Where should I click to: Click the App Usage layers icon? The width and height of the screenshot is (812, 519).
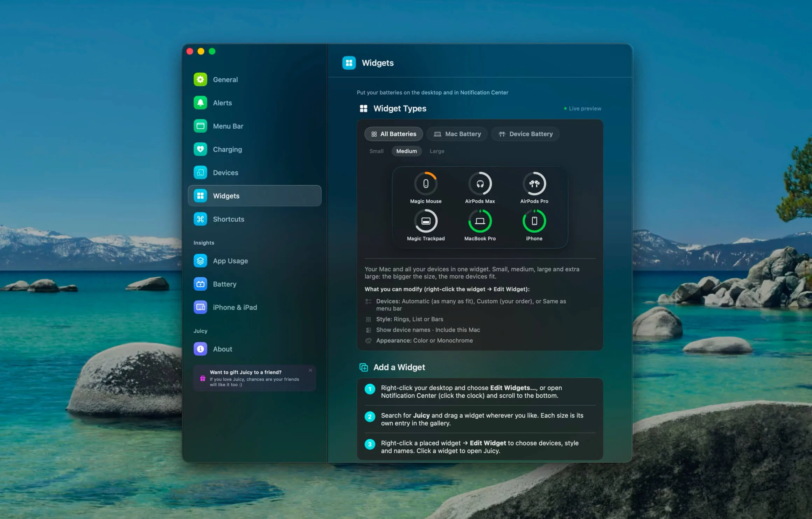pos(200,261)
